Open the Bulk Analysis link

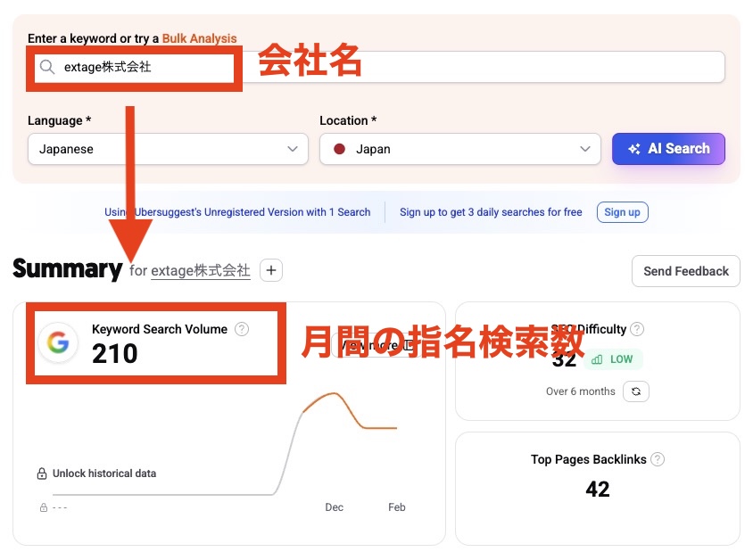click(x=198, y=38)
